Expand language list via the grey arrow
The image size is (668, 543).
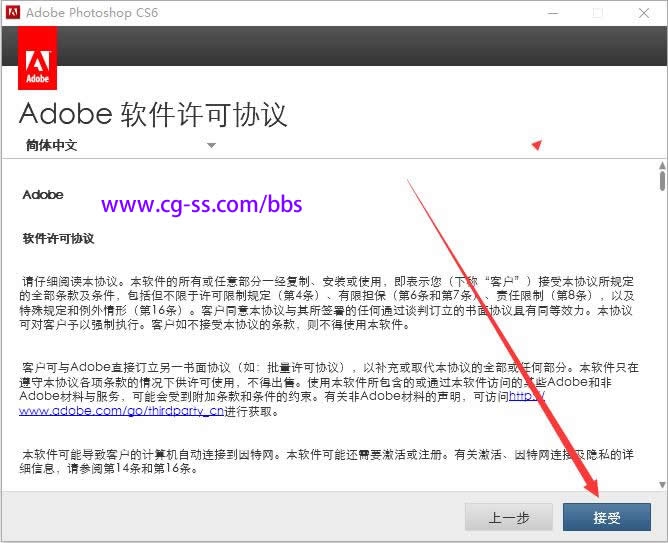tap(211, 145)
